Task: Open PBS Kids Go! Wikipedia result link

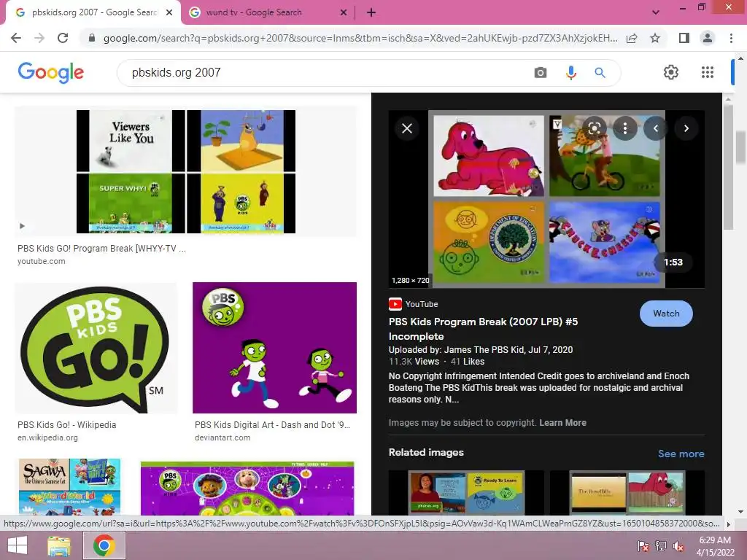Action: click(66, 425)
